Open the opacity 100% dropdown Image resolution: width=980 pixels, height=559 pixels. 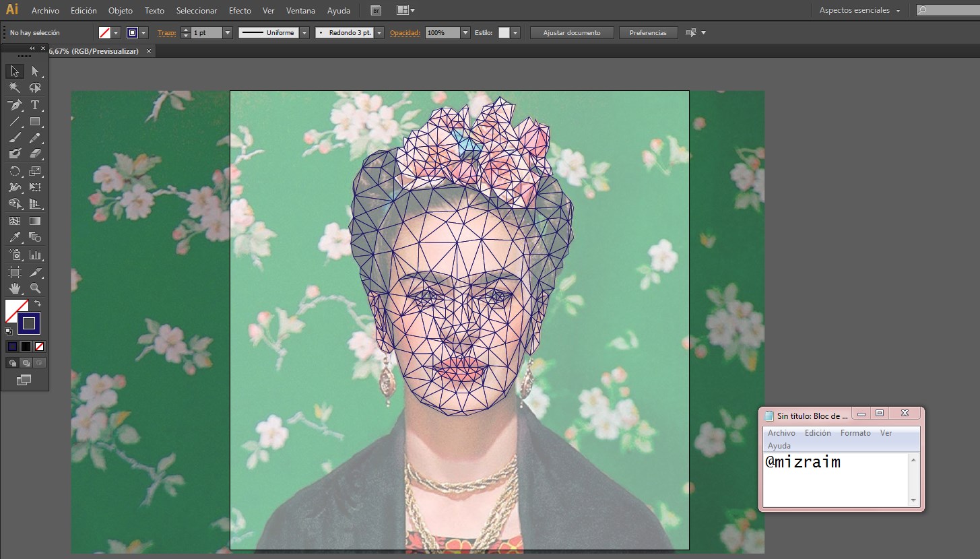pos(465,32)
